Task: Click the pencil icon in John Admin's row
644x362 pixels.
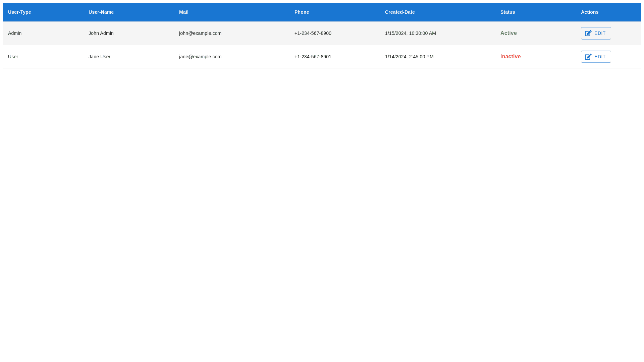Action: click(588, 33)
